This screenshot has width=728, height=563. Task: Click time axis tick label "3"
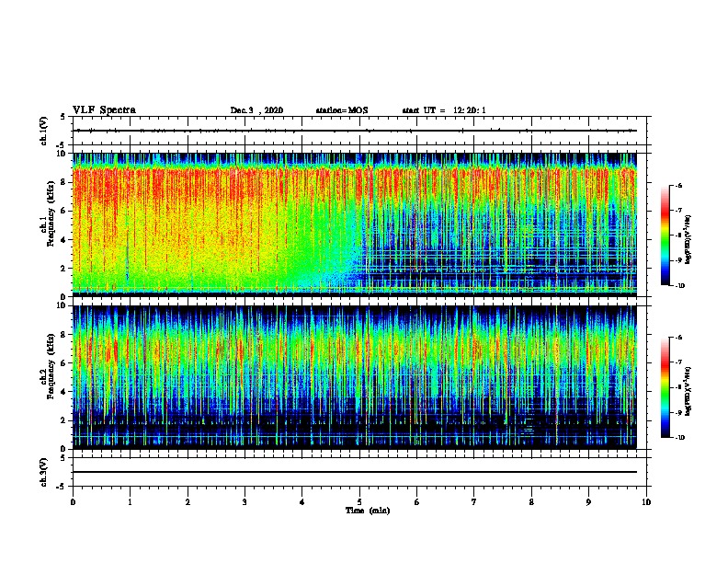point(245,502)
